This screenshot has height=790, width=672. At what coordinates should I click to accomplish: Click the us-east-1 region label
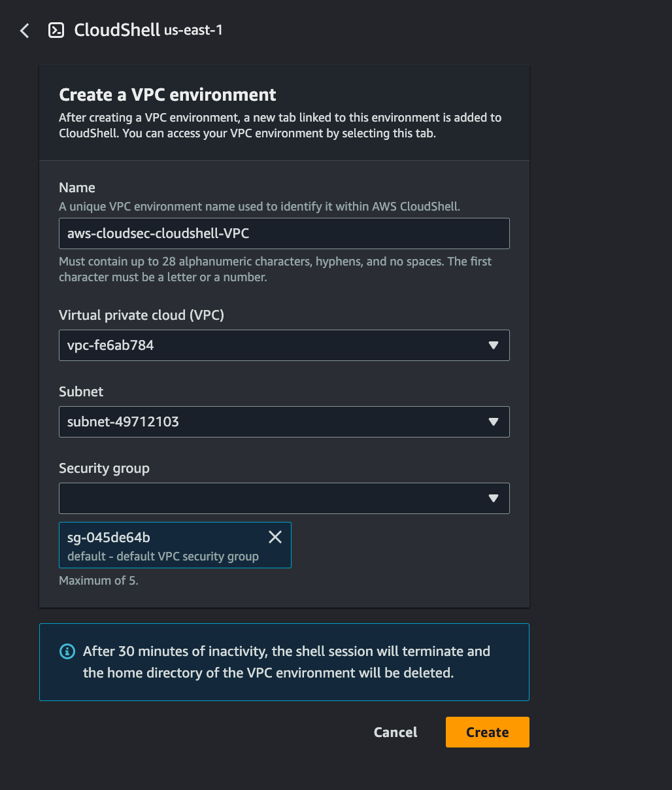pyautogui.click(x=193, y=31)
